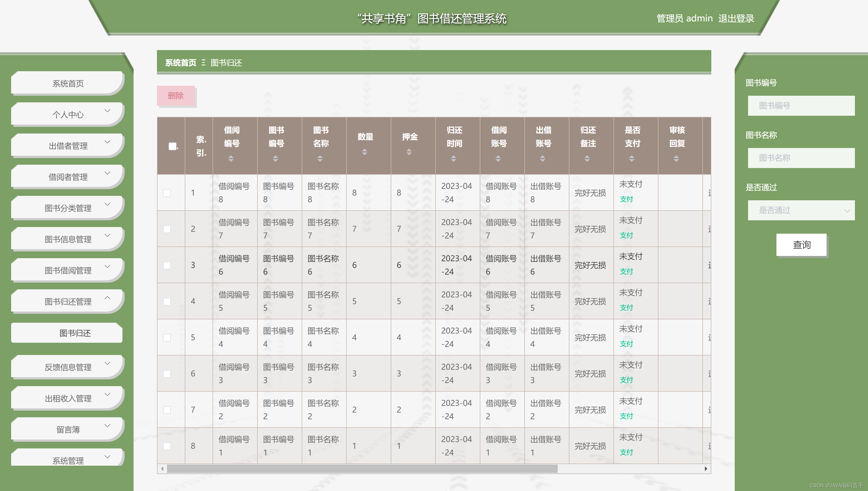Image resolution: width=868 pixels, height=491 pixels.
Task: Sort by 押金 column arrows
Action: click(x=409, y=152)
